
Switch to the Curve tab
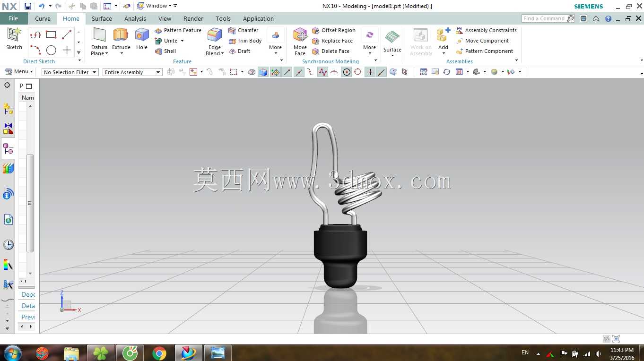pos(43,19)
